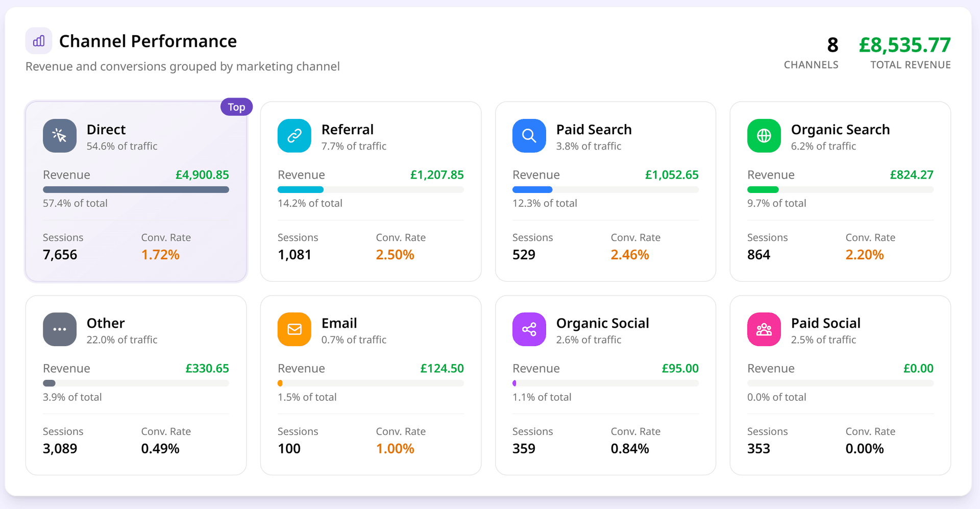Click the Direct sessions value 7,656
This screenshot has width=980, height=509.
click(60, 255)
